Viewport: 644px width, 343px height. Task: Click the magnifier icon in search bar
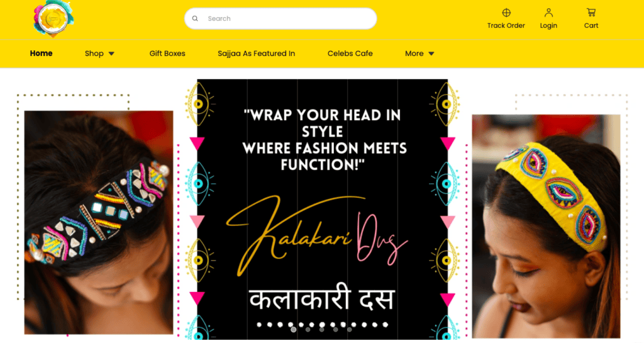coord(195,18)
